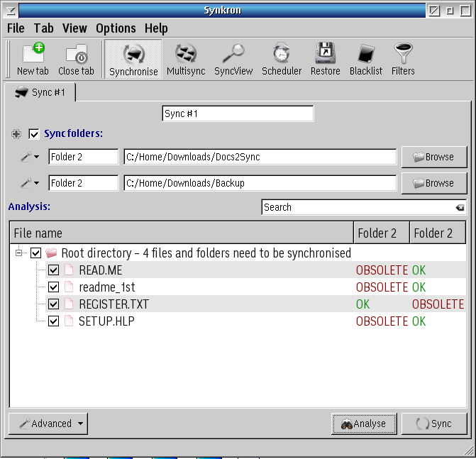The image size is (476, 459).
Task: Click OK status of SETUP.HLP
Action: pos(419,321)
